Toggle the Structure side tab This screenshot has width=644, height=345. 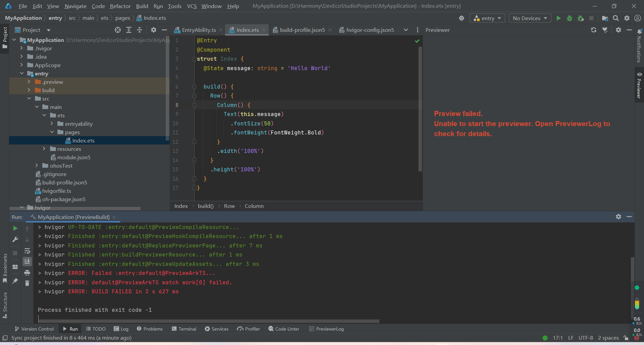coord(5,305)
